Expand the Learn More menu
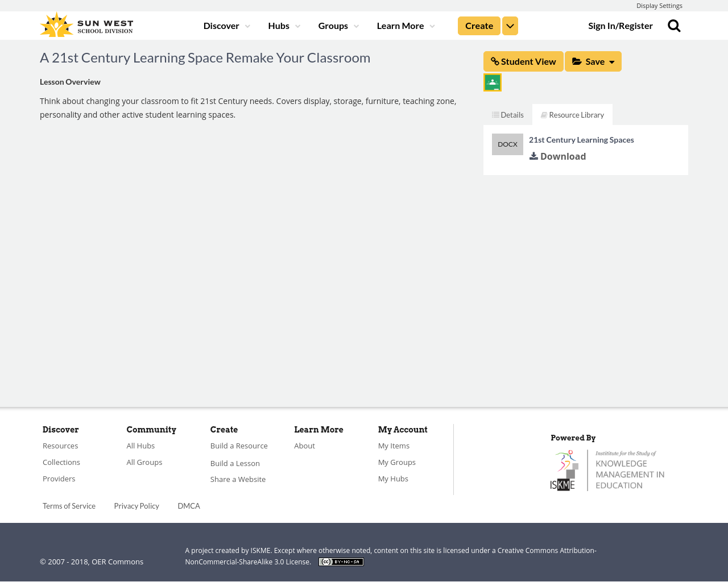This screenshot has width=728, height=582. 406,26
